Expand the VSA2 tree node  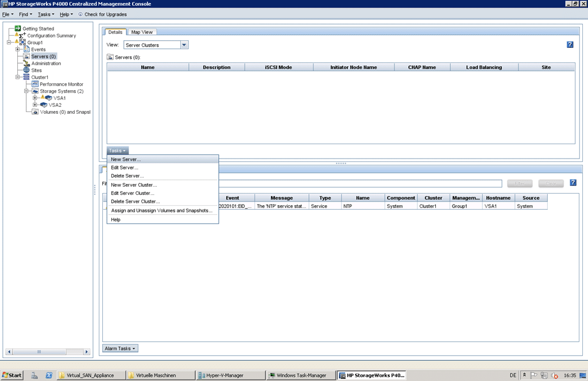point(35,105)
